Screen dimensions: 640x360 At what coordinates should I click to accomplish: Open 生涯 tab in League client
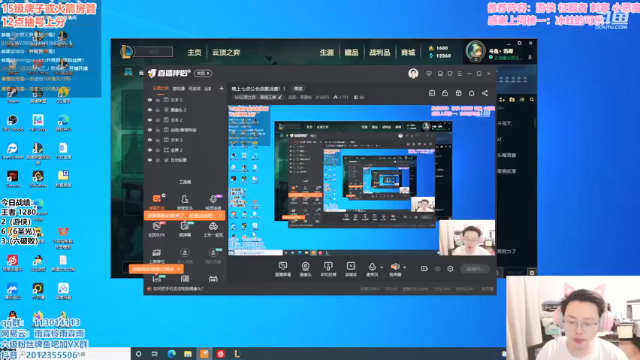click(327, 52)
